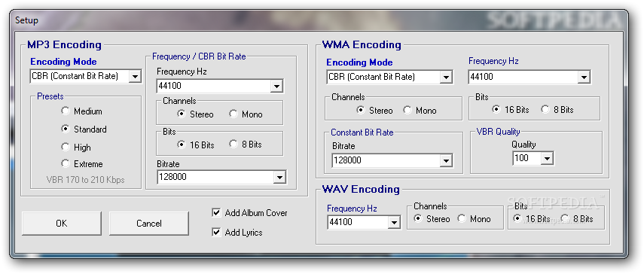Open the MP3 Bitrate dropdown arrow

pyautogui.click(x=279, y=177)
